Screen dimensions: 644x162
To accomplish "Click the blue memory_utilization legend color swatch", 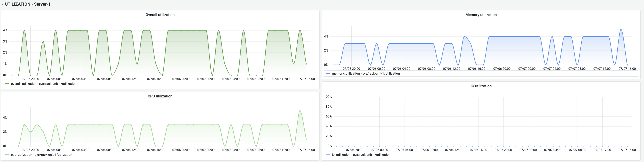I will [328, 74].
